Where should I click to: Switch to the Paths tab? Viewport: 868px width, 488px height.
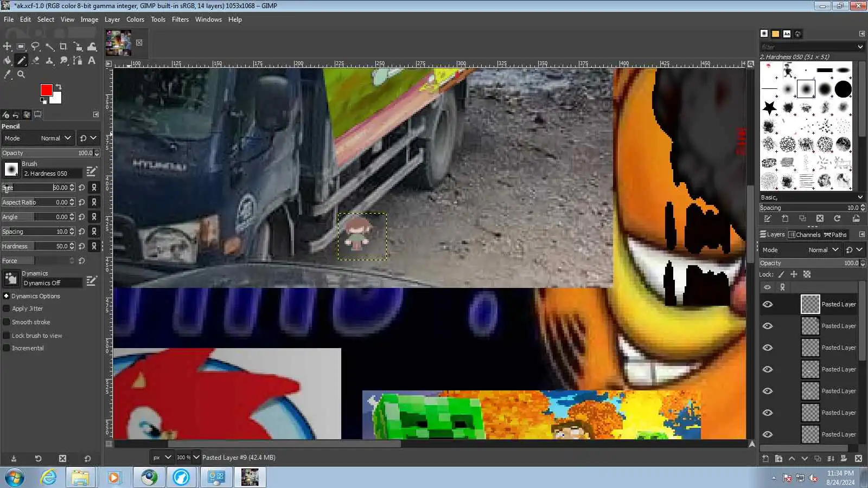(835, 235)
